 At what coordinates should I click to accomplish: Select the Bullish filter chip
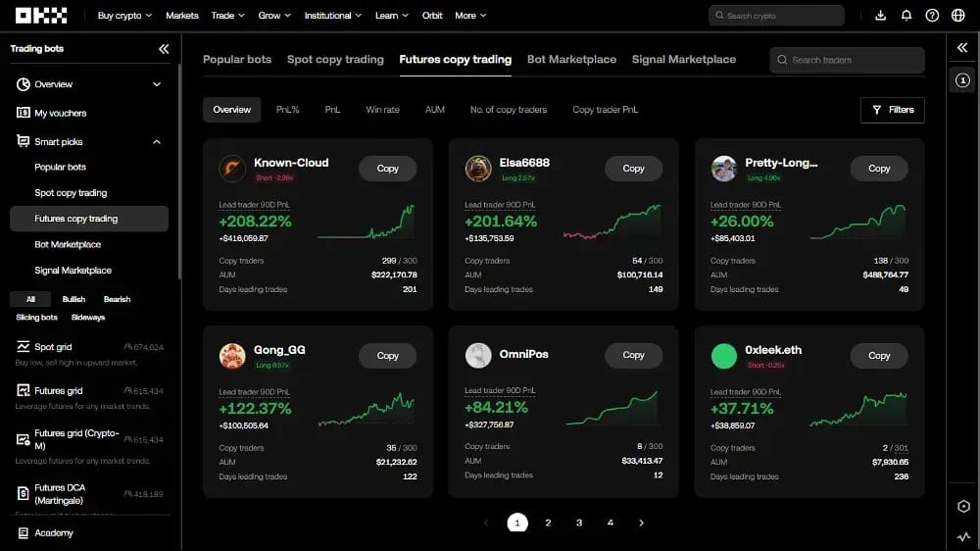(x=73, y=299)
